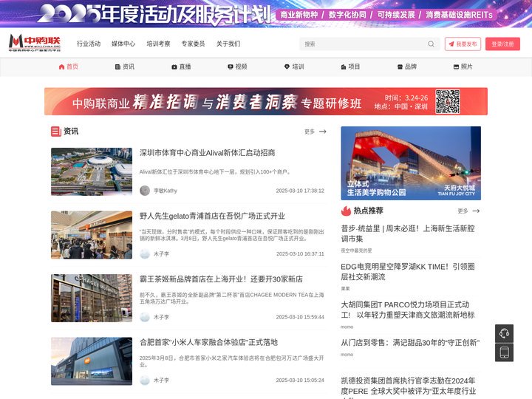Click the shop icon beside 品牌

click(x=400, y=66)
